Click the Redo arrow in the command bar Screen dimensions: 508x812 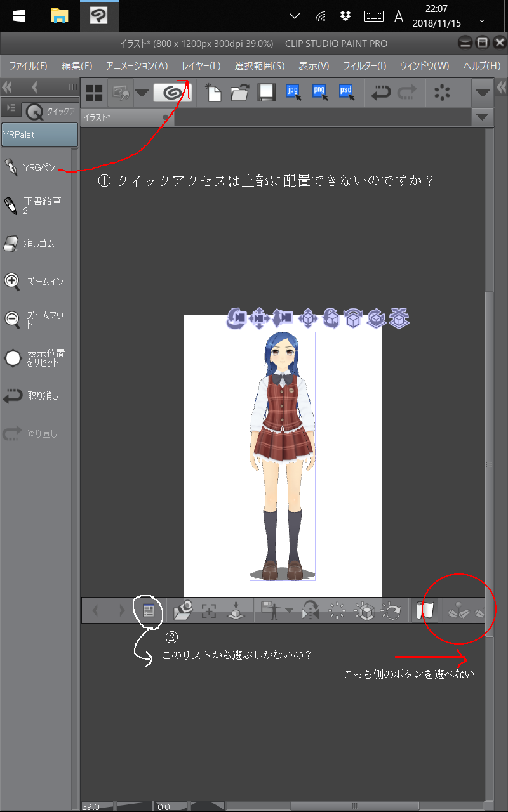(x=407, y=93)
